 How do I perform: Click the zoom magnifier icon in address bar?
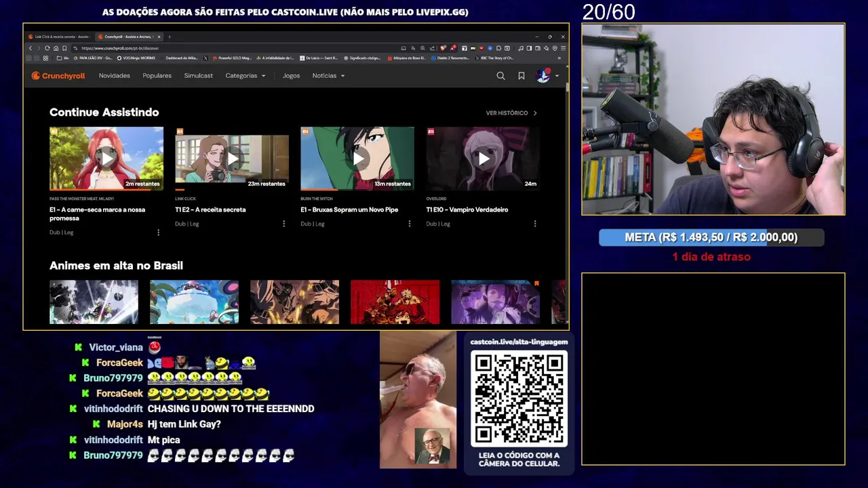(x=422, y=48)
